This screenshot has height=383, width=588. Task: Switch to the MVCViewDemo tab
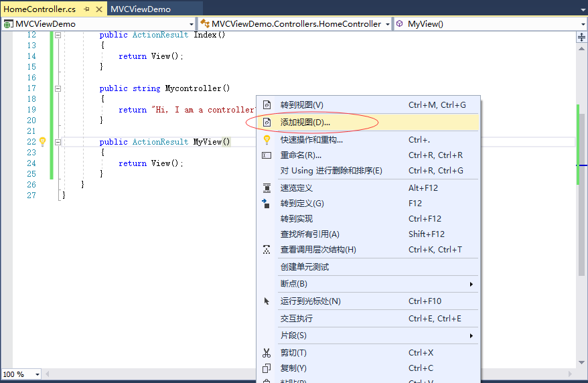pyautogui.click(x=141, y=9)
